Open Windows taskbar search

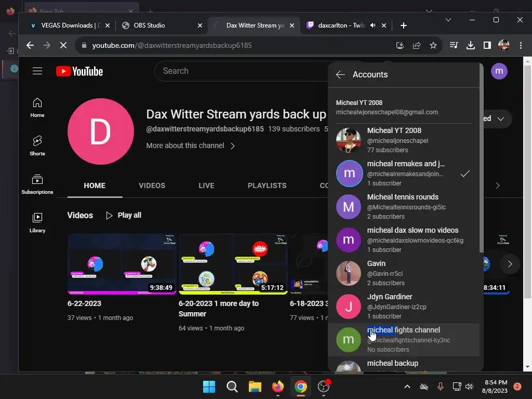232,387
